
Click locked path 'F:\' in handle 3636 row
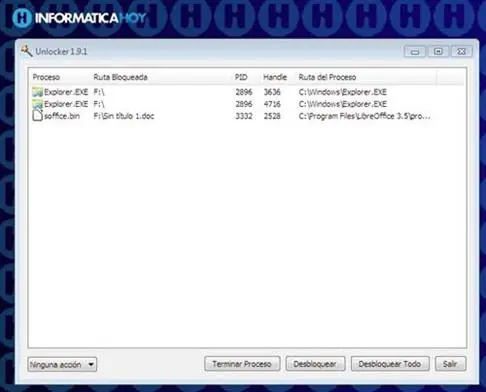click(x=99, y=92)
